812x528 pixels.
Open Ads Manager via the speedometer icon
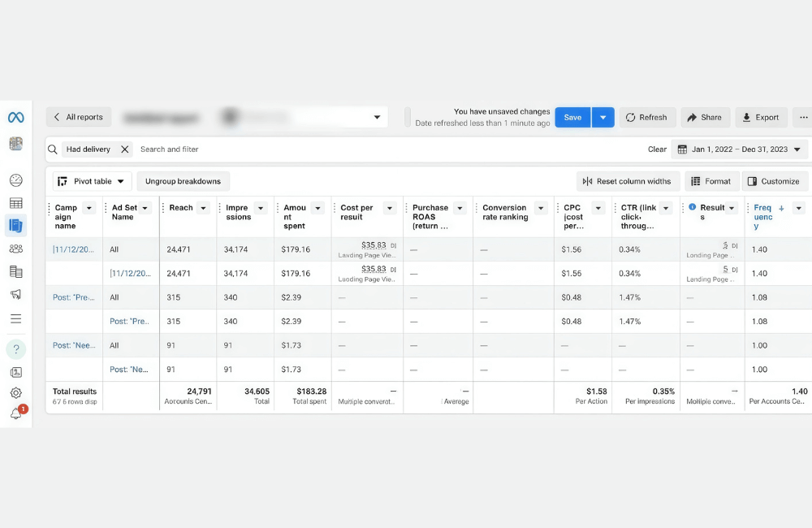pos(16,180)
